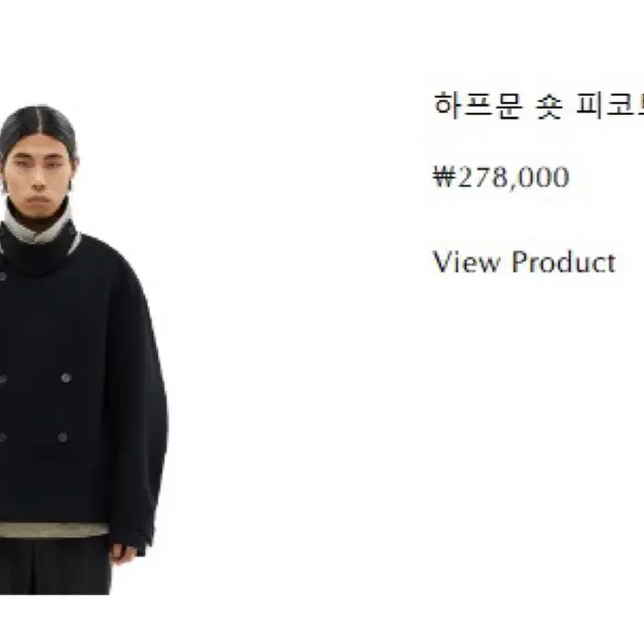644x644 pixels.
Task: Click the word "Product" in the link
Action: click(564, 262)
